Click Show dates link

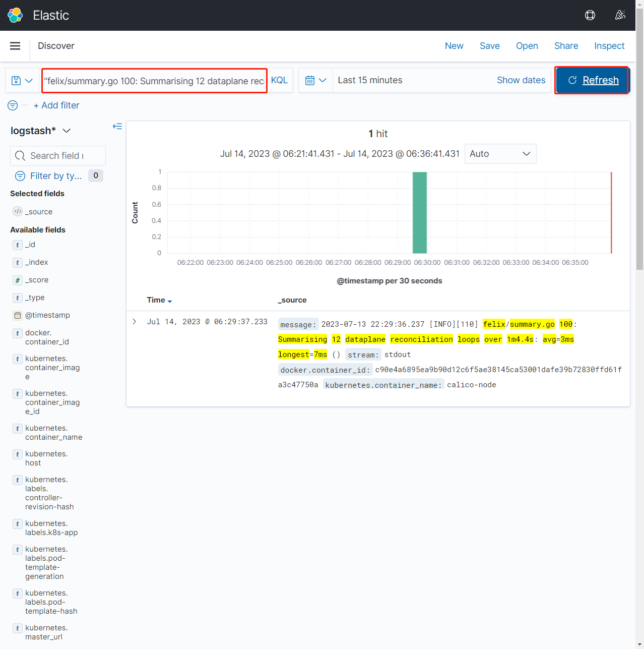(x=521, y=80)
